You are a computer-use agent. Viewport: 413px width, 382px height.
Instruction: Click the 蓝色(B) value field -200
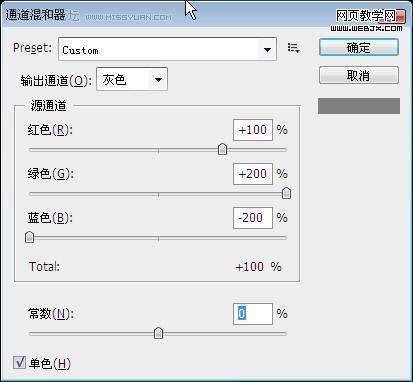(x=253, y=218)
